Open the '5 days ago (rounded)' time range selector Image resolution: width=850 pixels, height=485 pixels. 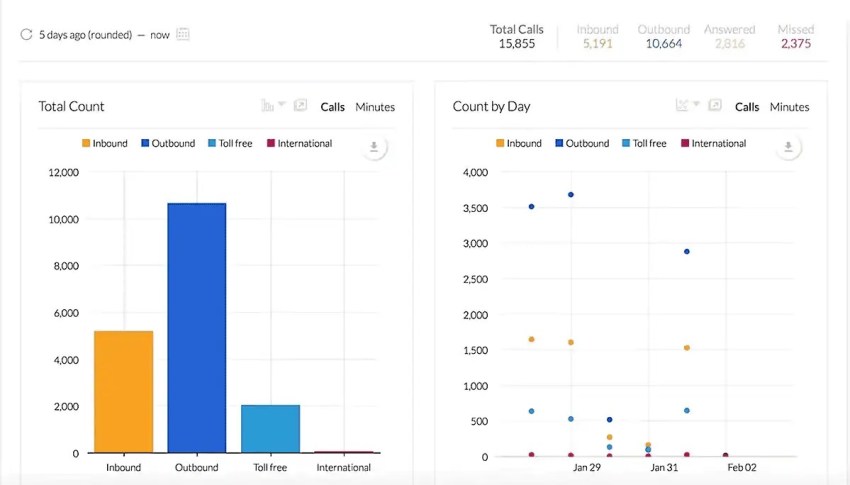coord(85,35)
